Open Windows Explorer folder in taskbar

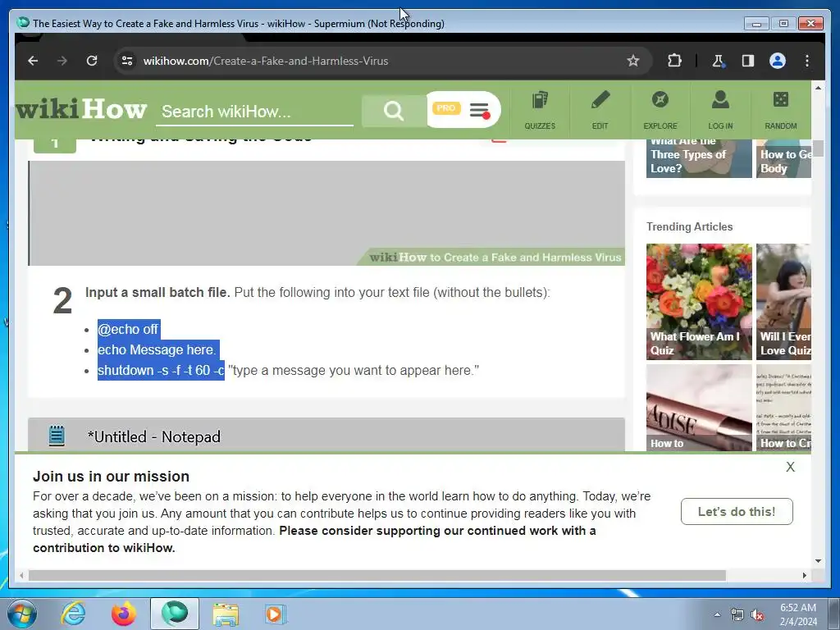[x=226, y=614]
